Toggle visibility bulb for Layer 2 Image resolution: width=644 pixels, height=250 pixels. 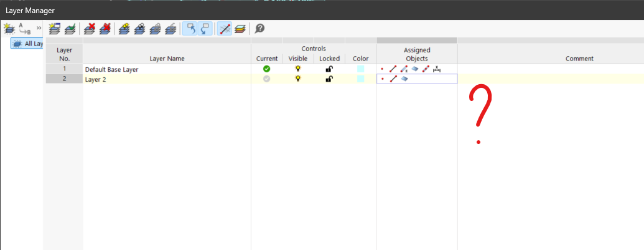(x=298, y=79)
